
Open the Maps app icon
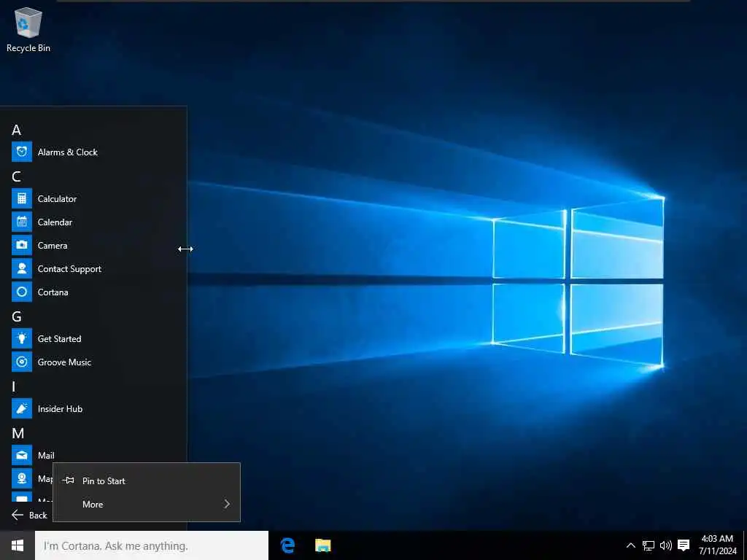22,478
